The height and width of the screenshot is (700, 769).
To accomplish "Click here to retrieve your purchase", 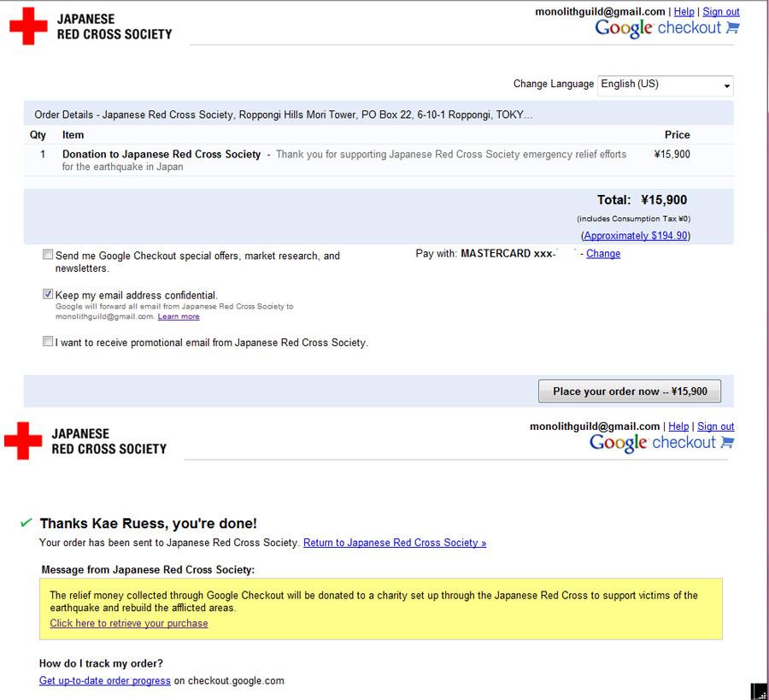I will [x=129, y=623].
